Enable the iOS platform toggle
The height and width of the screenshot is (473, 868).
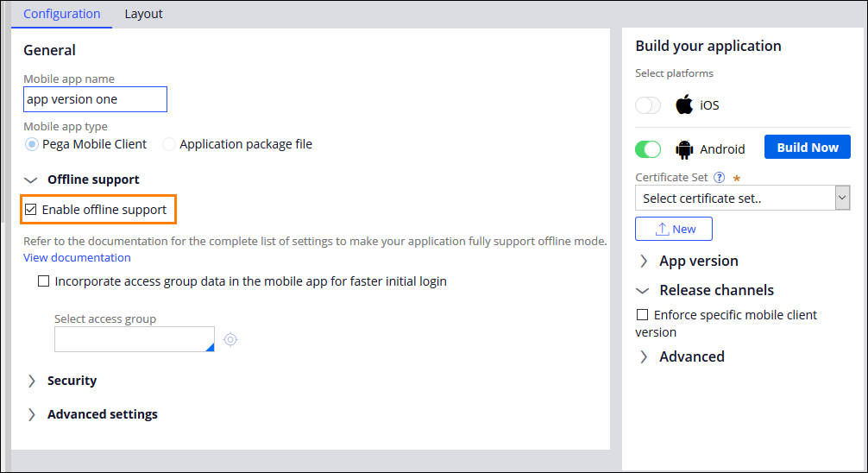648,105
